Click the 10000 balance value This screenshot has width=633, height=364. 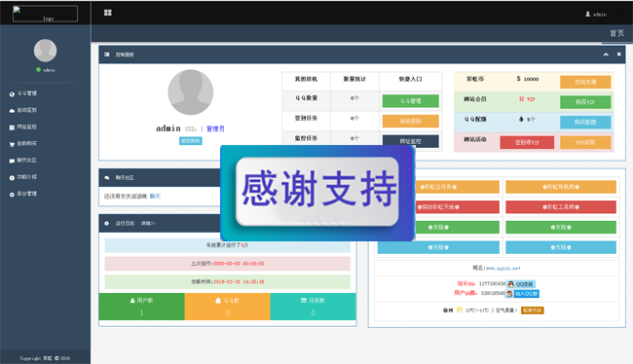click(x=532, y=79)
